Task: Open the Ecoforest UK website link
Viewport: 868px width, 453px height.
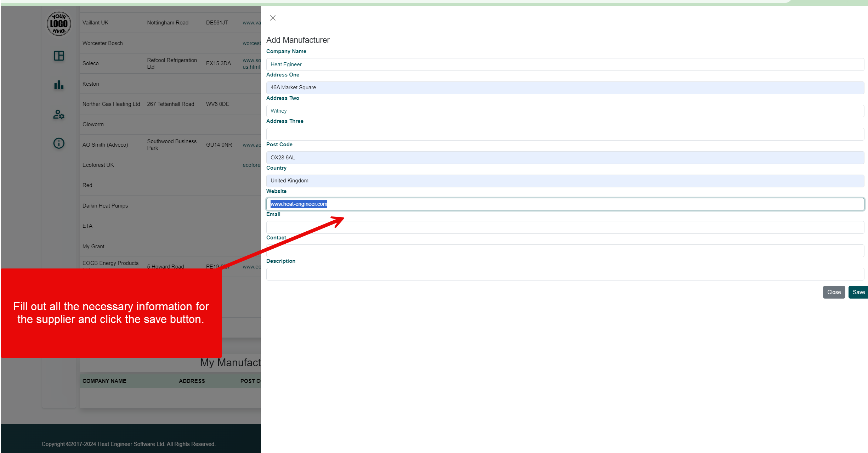Action: (251, 165)
